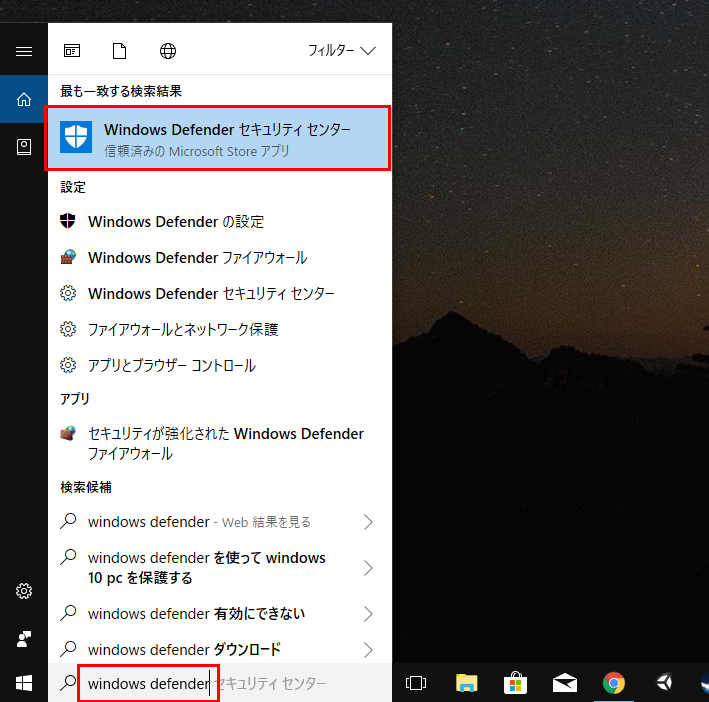Click the black shield icon beside Windows Defender の設定
The height and width of the screenshot is (702, 709).
coord(68,221)
